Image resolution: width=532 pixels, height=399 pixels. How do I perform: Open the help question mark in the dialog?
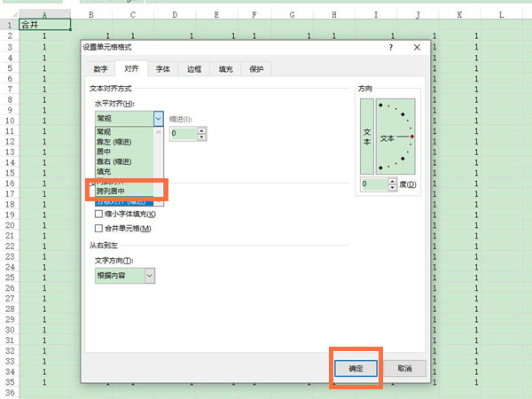391,48
